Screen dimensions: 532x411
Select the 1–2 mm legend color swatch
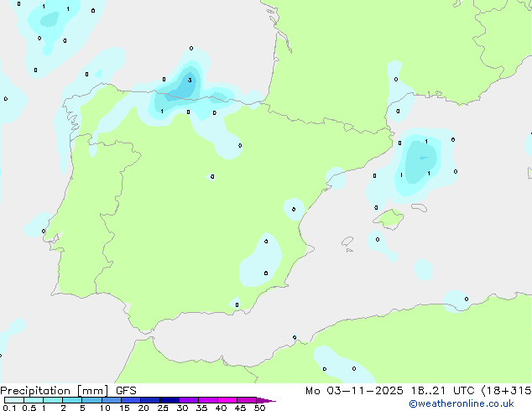click(x=53, y=400)
